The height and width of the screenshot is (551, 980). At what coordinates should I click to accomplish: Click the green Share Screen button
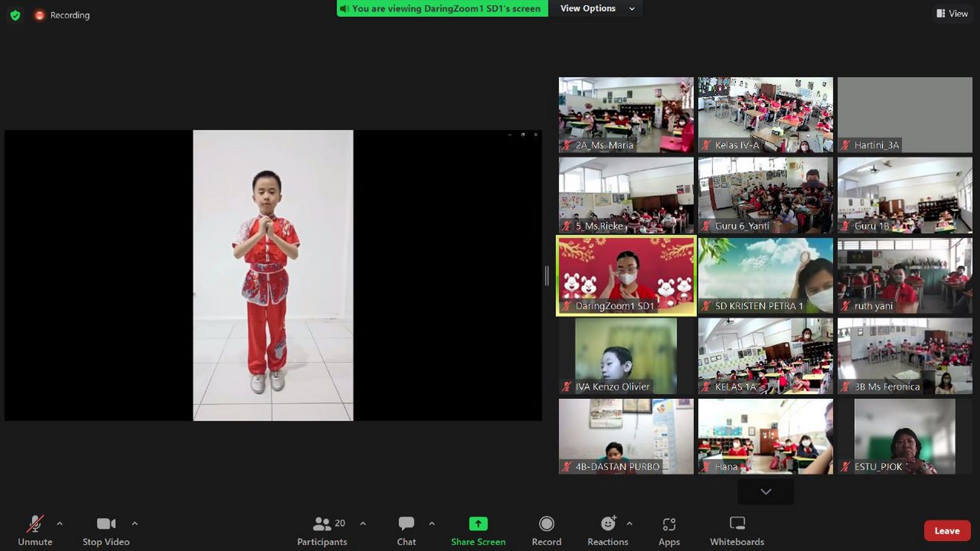point(478,531)
